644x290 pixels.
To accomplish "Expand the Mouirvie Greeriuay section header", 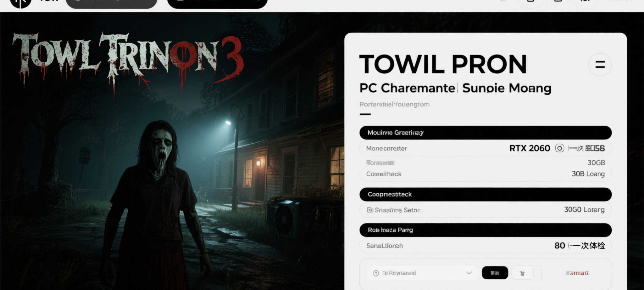I will click(x=486, y=133).
